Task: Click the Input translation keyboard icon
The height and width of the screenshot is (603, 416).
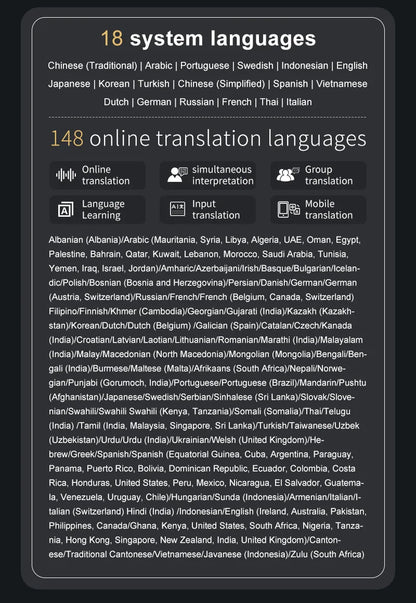Action: point(177,209)
